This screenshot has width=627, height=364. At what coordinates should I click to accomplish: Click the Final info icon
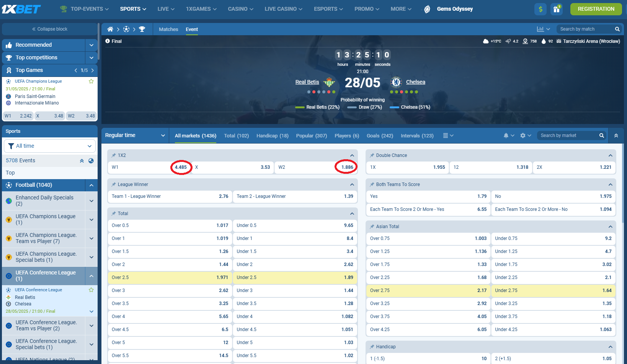pos(108,41)
